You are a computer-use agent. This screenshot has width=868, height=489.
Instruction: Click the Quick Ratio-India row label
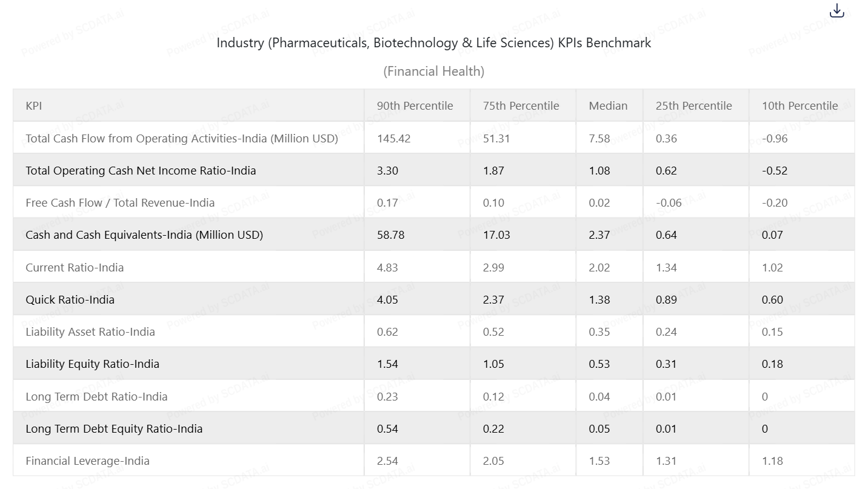point(70,299)
